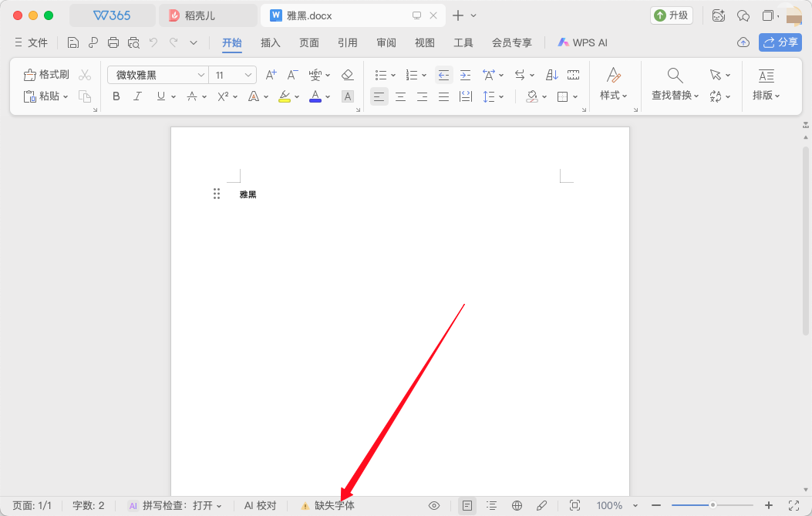Expand the font size dropdown
Screen dimensions: 812x516
point(248,75)
